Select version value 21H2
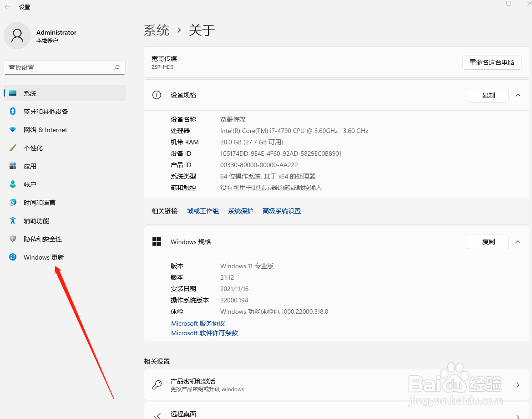Screen dimensions: 532x419 227,277
